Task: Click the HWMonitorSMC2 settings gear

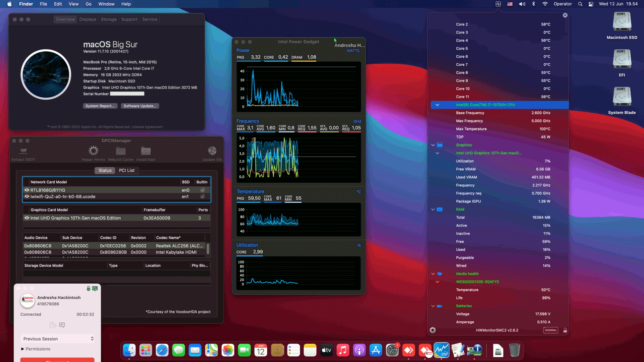Action: 433,330
